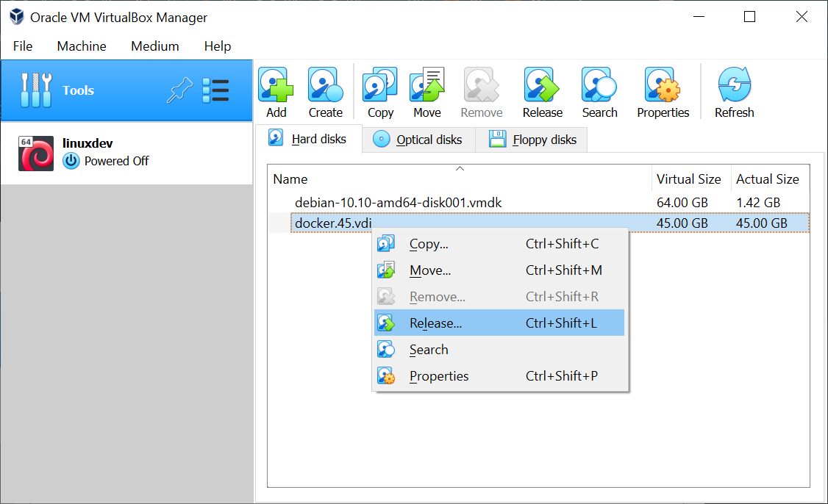Click the Tools wrench icon
The height and width of the screenshot is (504, 828).
point(36,90)
